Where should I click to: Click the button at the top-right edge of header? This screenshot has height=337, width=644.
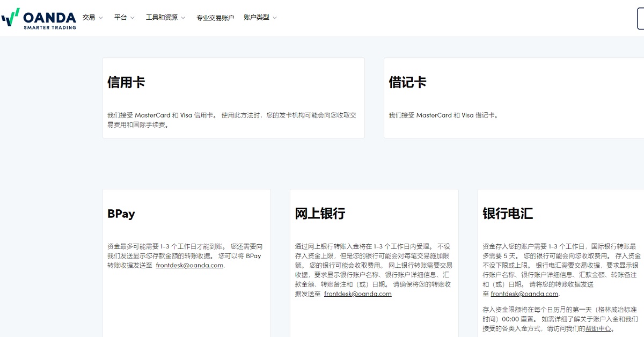click(640, 18)
